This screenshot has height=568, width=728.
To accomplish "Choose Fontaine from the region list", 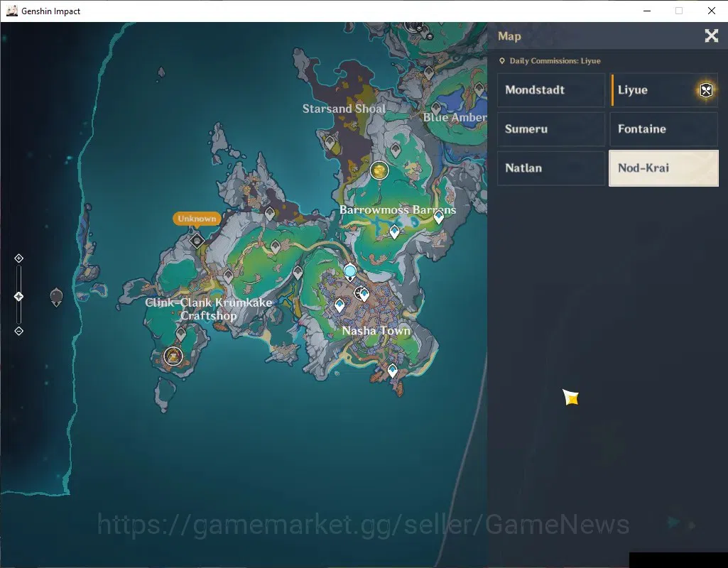I will tap(664, 129).
